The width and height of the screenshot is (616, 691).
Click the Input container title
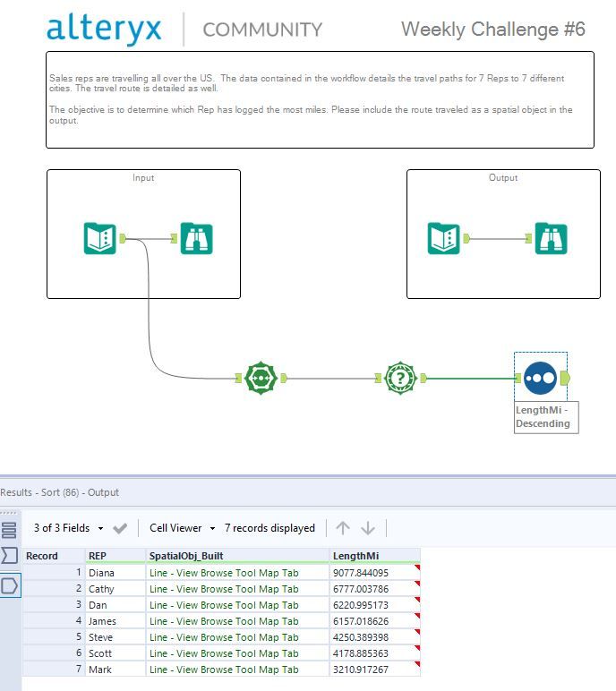tap(143, 177)
